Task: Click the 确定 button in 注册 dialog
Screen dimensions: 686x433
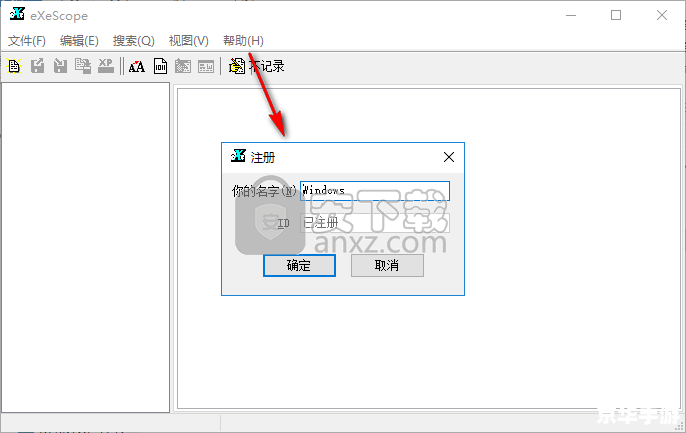Action: (299, 265)
